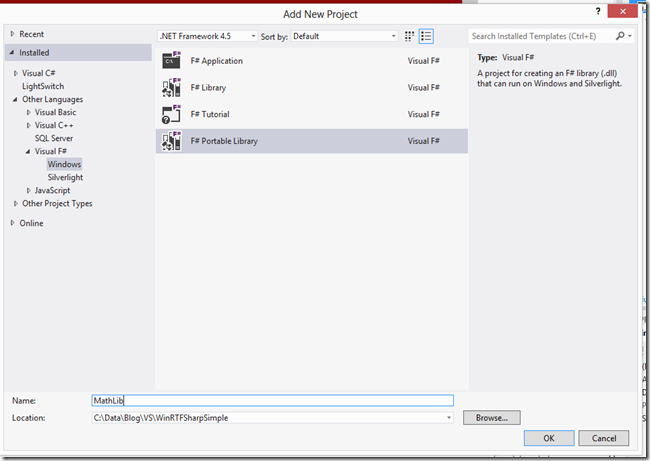Expand the Visual C++ node
The image size is (650, 461).
(x=29, y=125)
